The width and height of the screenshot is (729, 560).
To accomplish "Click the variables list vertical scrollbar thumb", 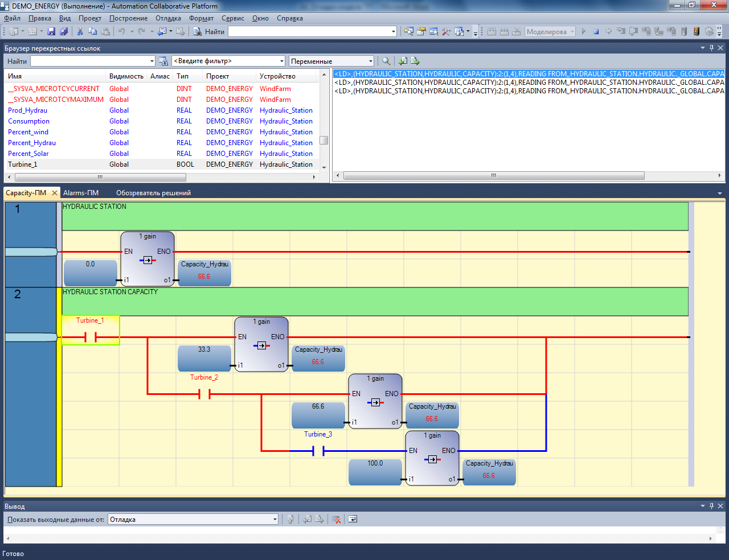I will (323, 140).
